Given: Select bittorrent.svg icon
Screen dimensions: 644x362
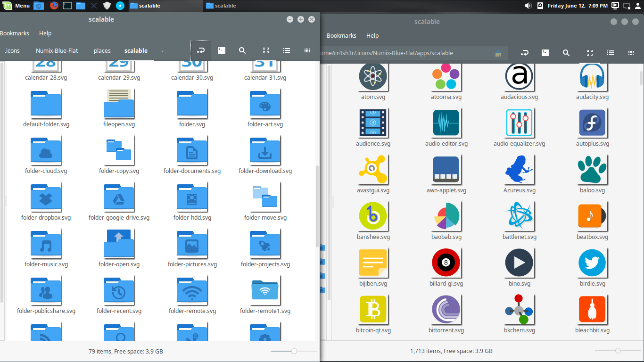Looking at the screenshot, I should (x=446, y=310).
